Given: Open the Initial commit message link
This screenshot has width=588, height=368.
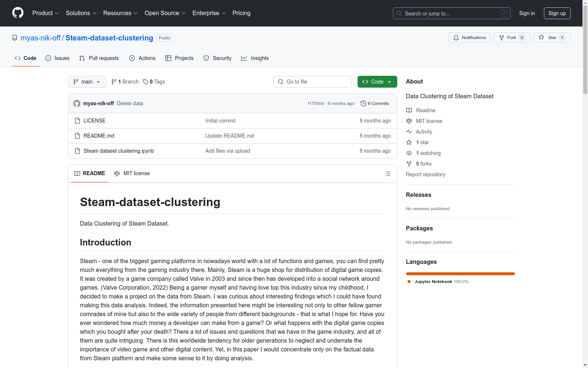Looking at the screenshot, I should tap(220, 121).
